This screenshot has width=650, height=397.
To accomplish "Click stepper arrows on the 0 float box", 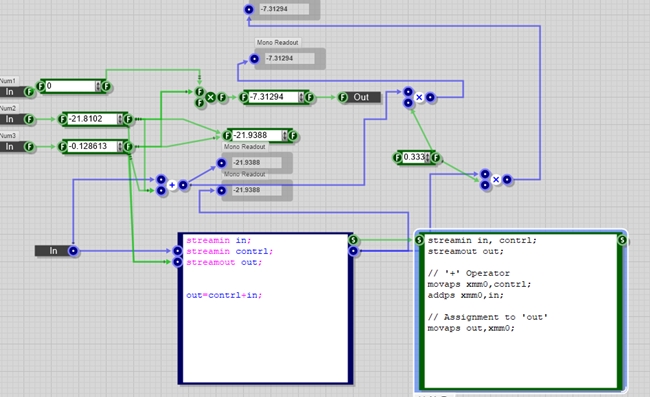I will 98,86.
